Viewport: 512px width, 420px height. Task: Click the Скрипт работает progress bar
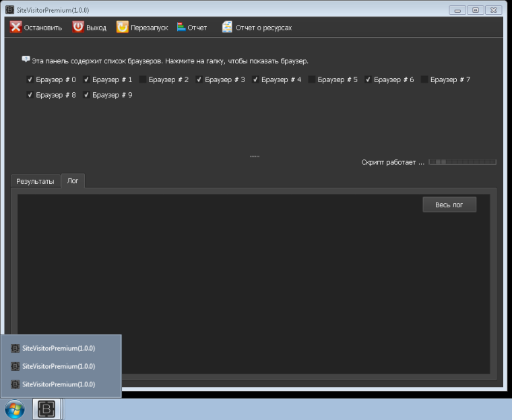click(463, 162)
